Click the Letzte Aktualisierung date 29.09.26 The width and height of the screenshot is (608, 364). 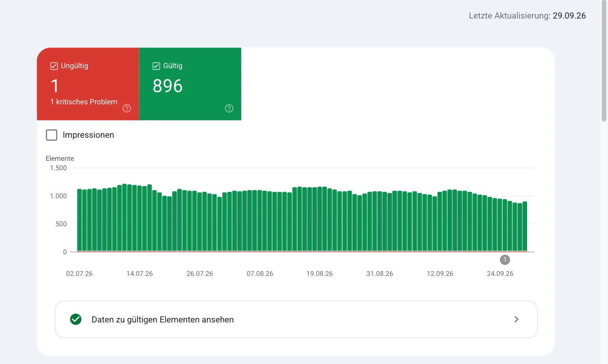pyautogui.click(x=569, y=16)
